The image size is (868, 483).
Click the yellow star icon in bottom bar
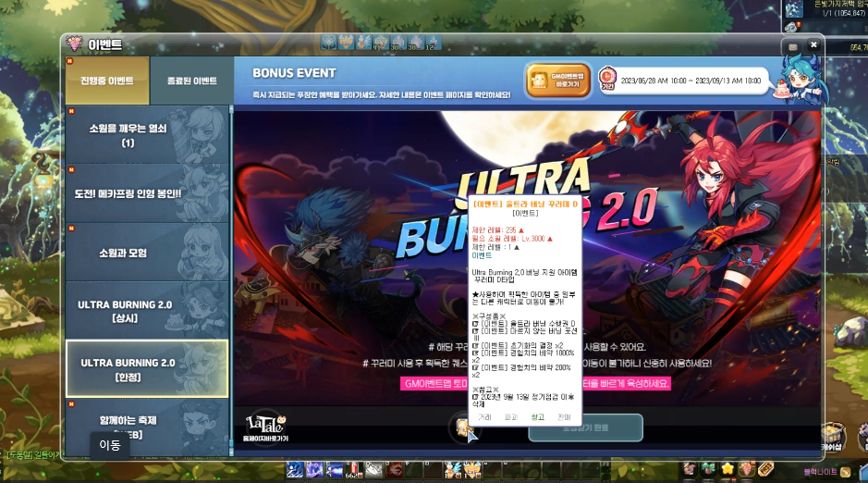pos(727,470)
